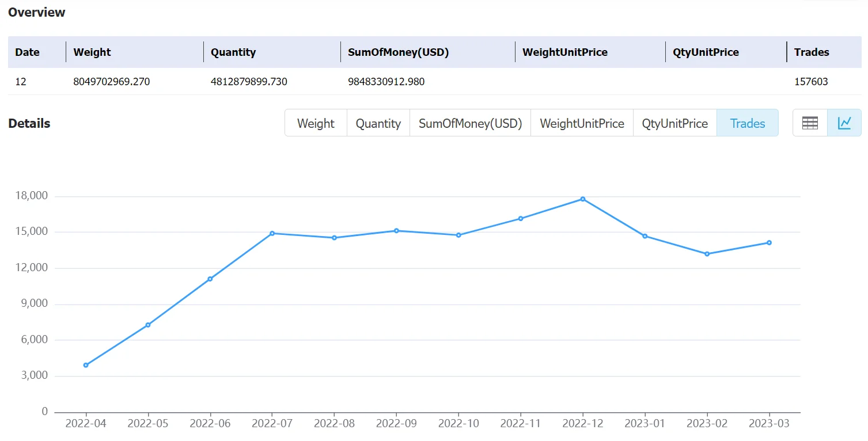Click money value 9848330912.980
The height and width of the screenshot is (441, 868).
coord(386,82)
